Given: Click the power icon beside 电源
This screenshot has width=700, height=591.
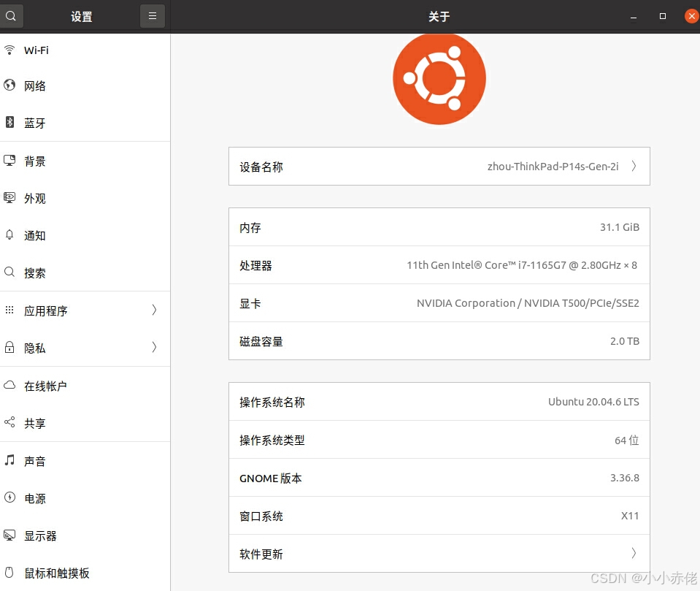Looking at the screenshot, I should (x=9, y=497).
